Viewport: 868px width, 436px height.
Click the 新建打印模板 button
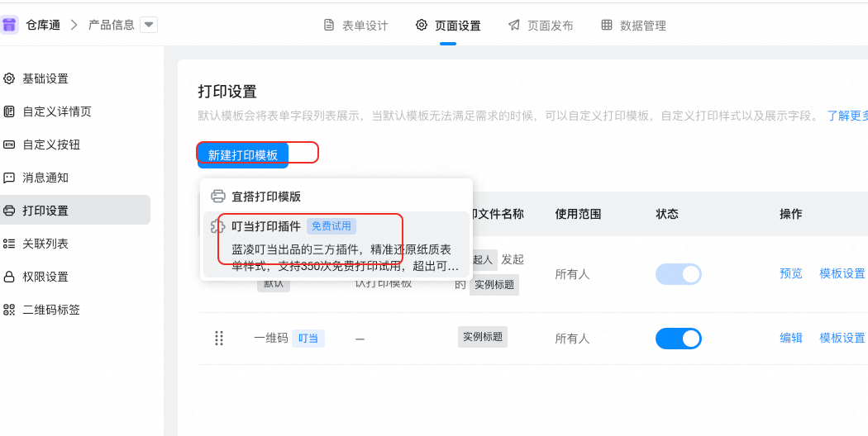pos(243,155)
